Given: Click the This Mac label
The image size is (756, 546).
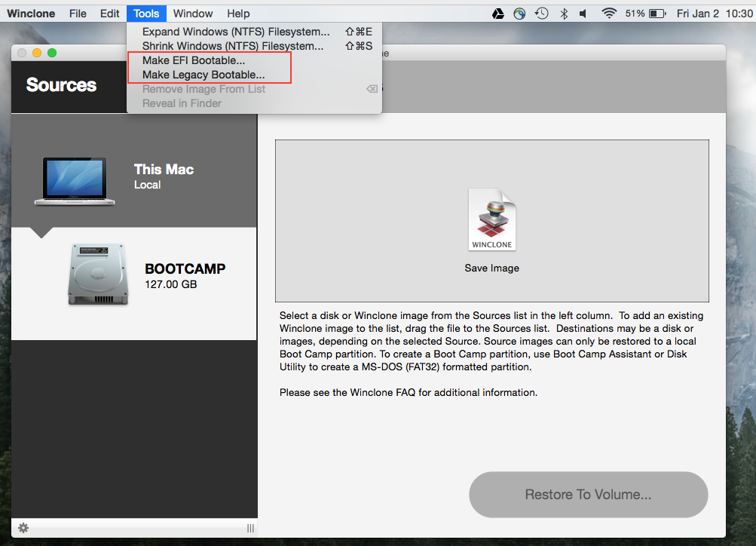Looking at the screenshot, I should [x=164, y=169].
